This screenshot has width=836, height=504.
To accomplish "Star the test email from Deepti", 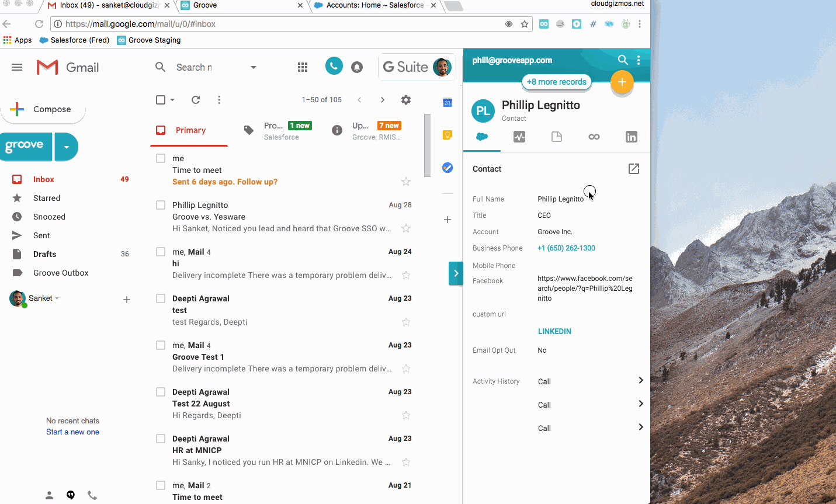I will (x=406, y=322).
